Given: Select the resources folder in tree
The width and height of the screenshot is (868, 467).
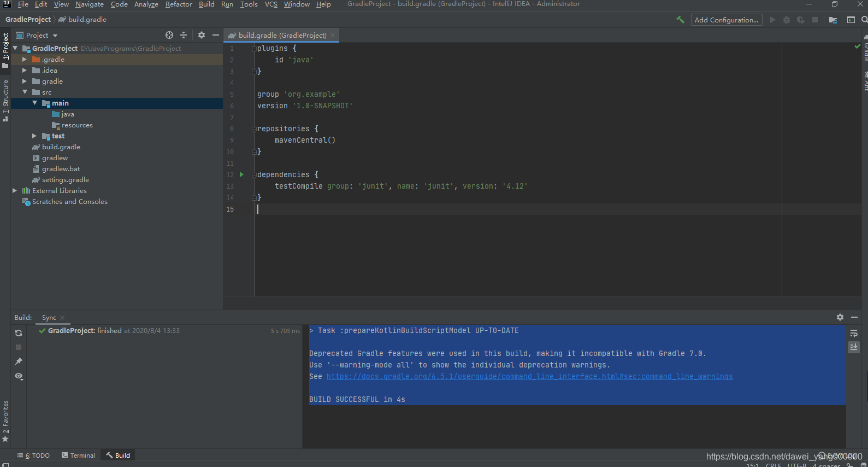Looking at the screenshot, I should 77,125.
